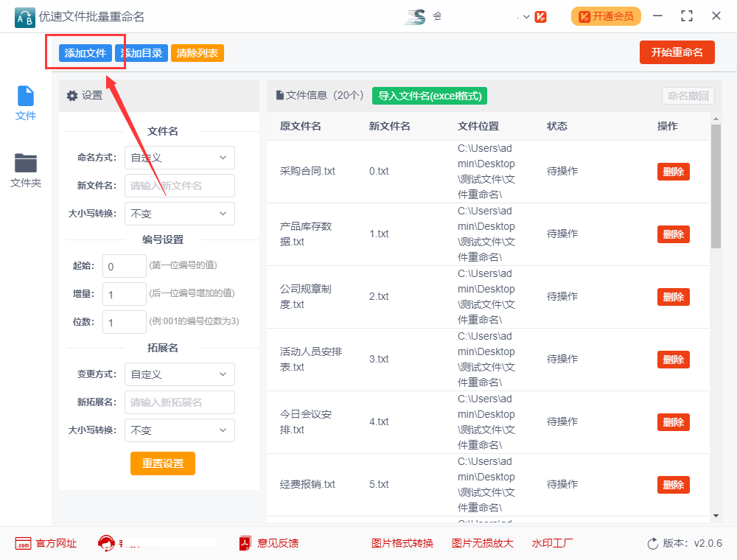The height and width of the screenshot is (560, 737).
Task: Expand the 变更方式 extension dropdown
Action: [179, 374]
